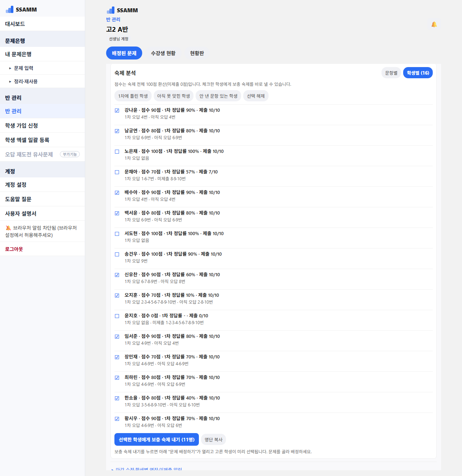Expand the 정리·재사용 submenu
The image size is (462, 476).
pyautogui.click(x=42, y=81)
